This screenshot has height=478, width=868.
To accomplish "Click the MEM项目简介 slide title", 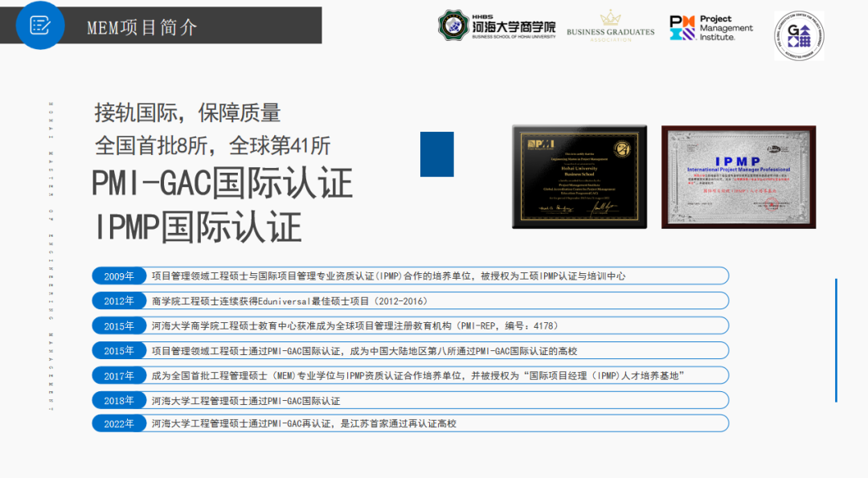I will pyautogui.click(x=141, y=27).
